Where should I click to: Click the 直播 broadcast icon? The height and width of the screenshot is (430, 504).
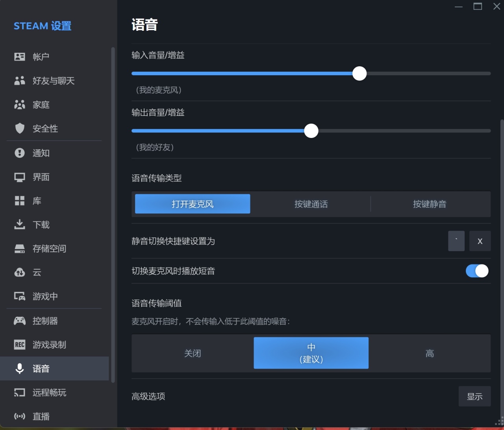pos(20,416)
